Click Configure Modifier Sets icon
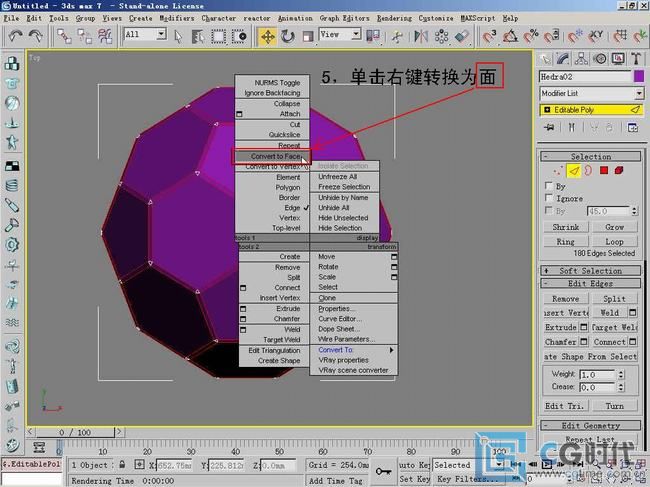This screenshot has width=650, height=487. (633, 128)
